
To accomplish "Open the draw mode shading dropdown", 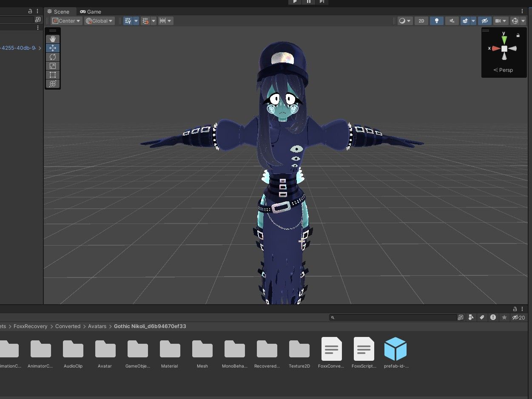I will [405, 21].
